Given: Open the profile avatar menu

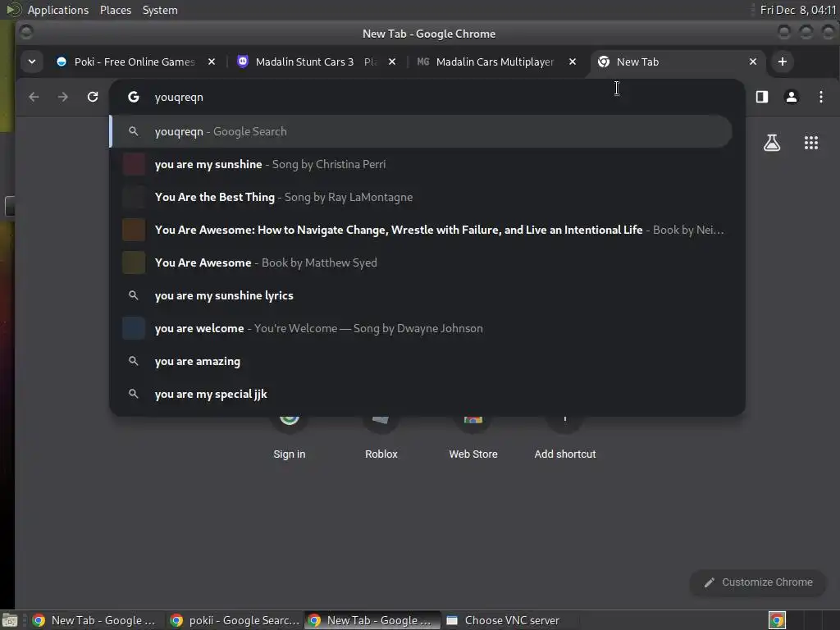Looking at the screenshot, I should 792,97.
